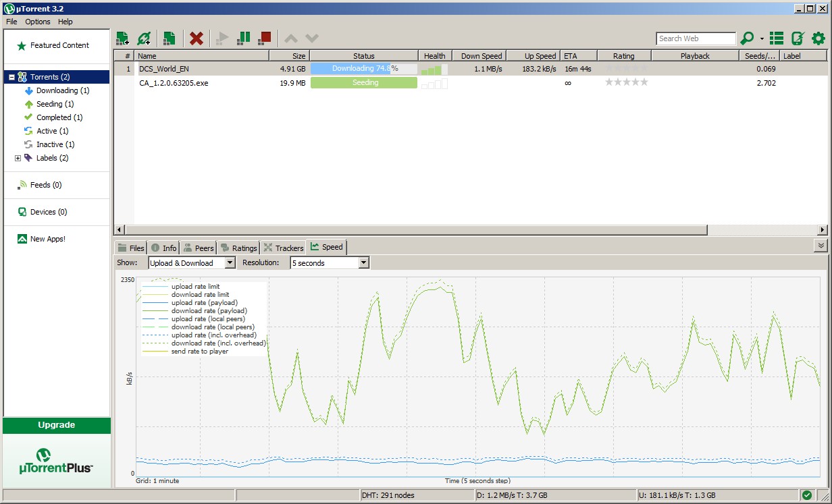The width and height of the screenshot is (832, 504).
Task: Show Seeding (1) torrents
Action: coord(55,104)
